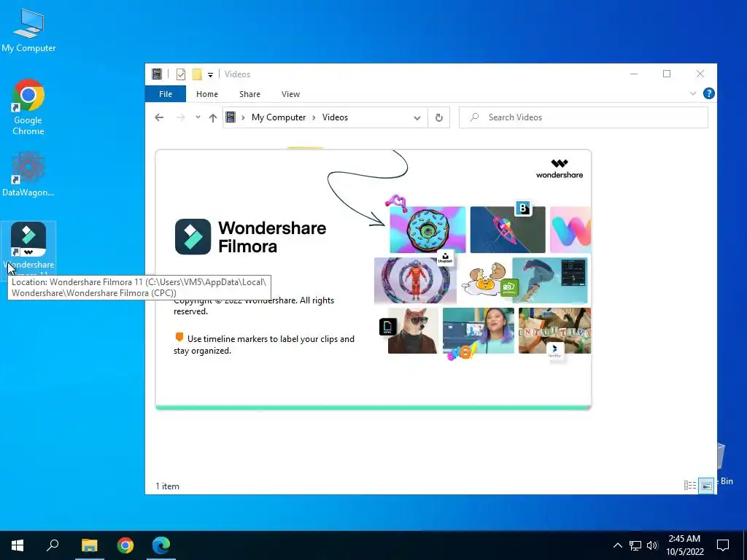
Task: Open taskbar search magnifier
Action: point(53,545)
